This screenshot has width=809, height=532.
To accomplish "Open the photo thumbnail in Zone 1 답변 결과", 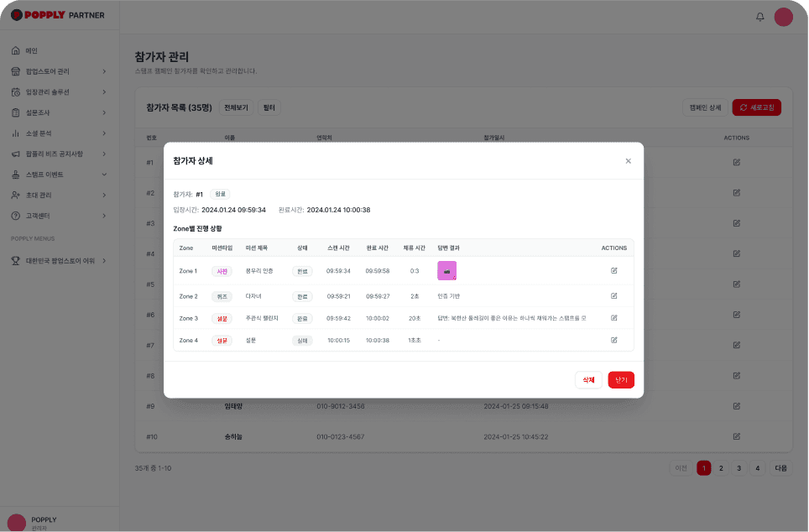I will pos(448,270).
